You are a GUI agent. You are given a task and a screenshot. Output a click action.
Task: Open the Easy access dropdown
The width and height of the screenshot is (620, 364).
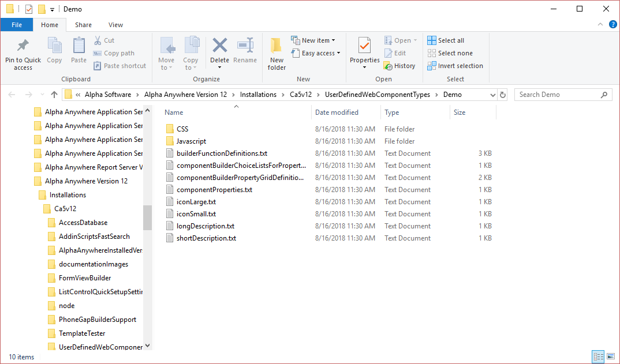coord(316,53)
